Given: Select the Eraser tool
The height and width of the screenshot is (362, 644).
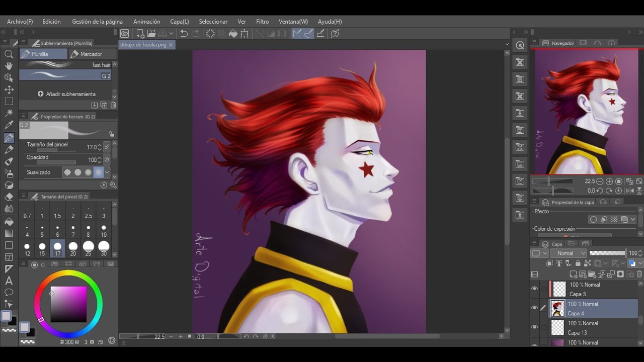Looking at the screenshot, I should pyautogui.click(x=9, y=197).
